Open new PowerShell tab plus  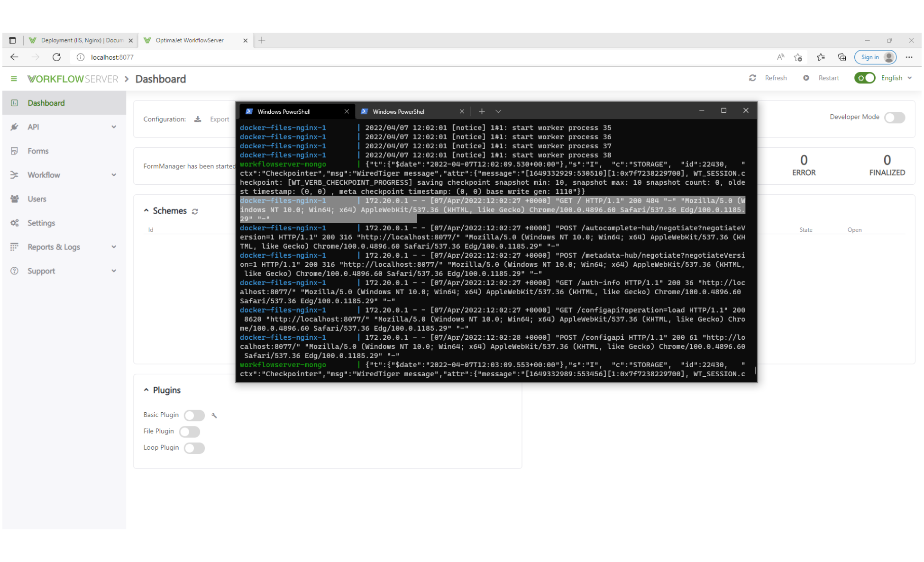click(x=482, y=111)
